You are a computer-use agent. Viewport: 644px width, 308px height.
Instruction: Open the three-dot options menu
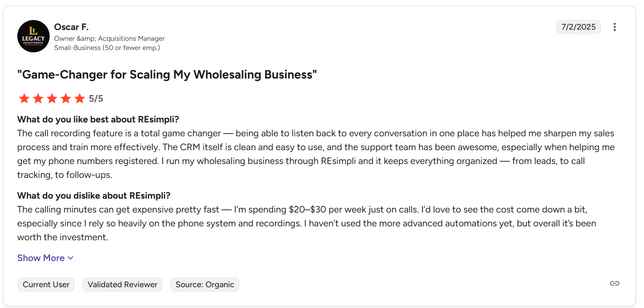click(x=614, y=27)
